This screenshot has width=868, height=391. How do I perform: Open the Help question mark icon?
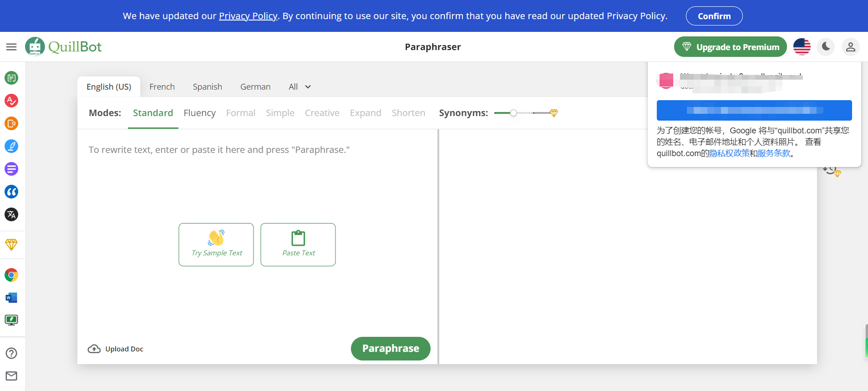click(x=11, y=353)
